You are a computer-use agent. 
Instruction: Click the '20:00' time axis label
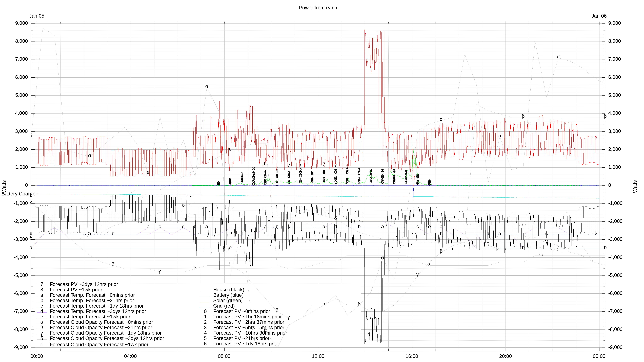pos(506,356)
